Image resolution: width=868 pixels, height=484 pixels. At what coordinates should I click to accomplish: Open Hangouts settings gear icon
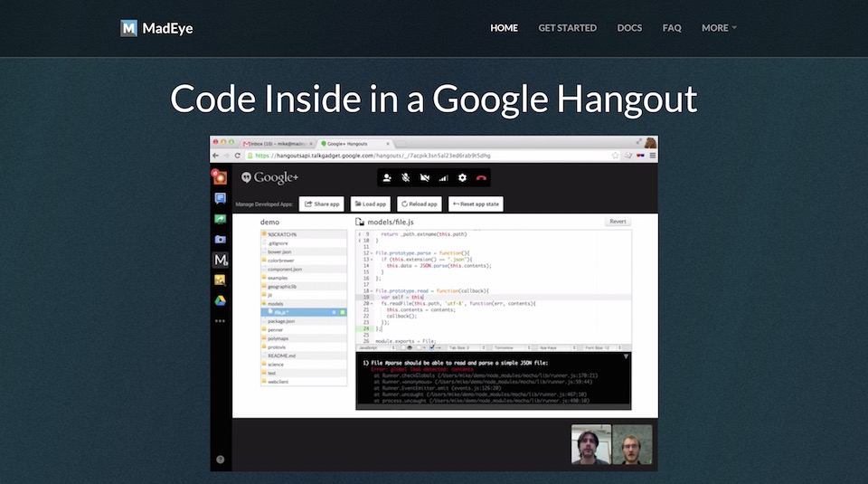tap(462, 177)
